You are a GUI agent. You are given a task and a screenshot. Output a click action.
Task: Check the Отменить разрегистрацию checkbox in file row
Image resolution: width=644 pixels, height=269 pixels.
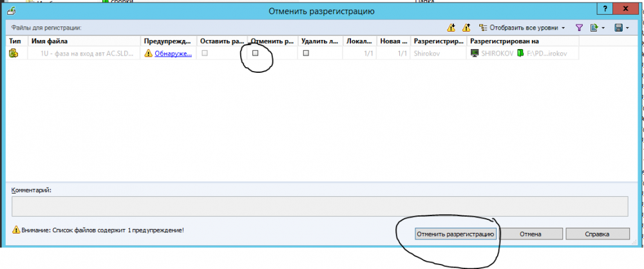tap(255, 53)
